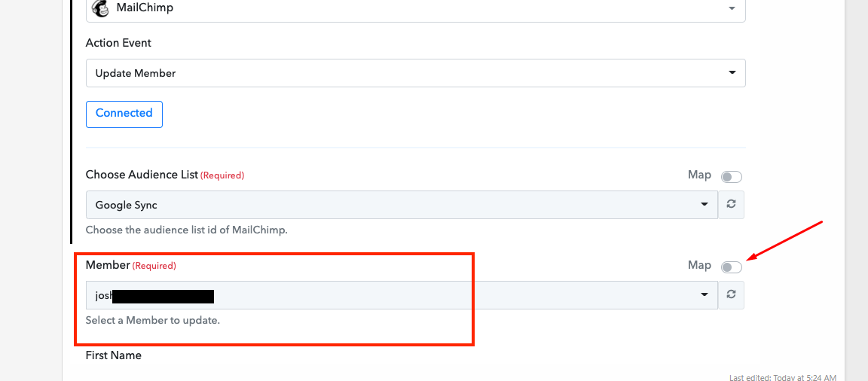Click the Connected button
This screenshot has height=381, width=868.
click(x=124, y=114)
